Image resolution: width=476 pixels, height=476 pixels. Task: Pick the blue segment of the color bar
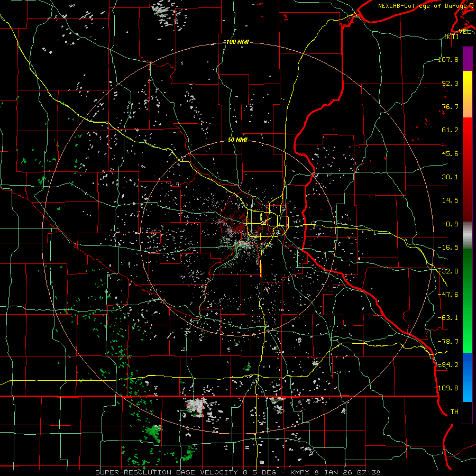(467, 377)
